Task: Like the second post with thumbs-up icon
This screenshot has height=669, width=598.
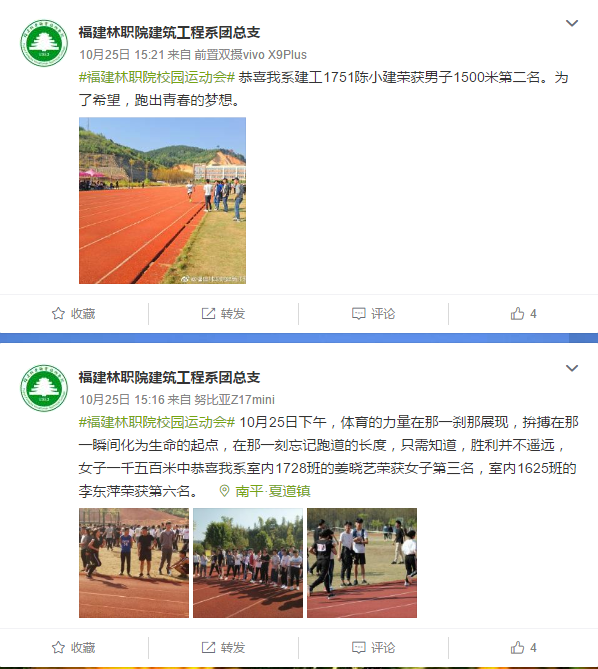Action: click(x=517, y=648)
